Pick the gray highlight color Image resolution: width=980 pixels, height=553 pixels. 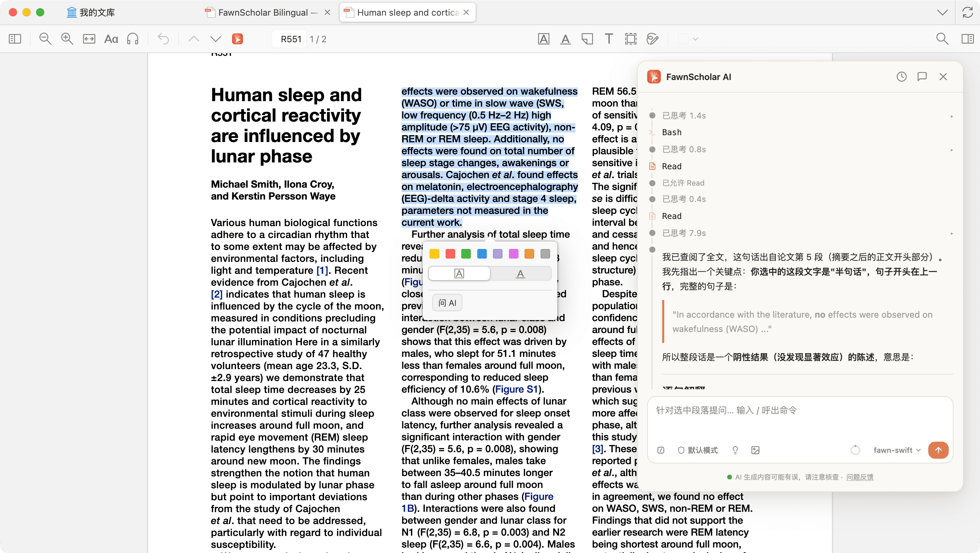pos(545,253)
